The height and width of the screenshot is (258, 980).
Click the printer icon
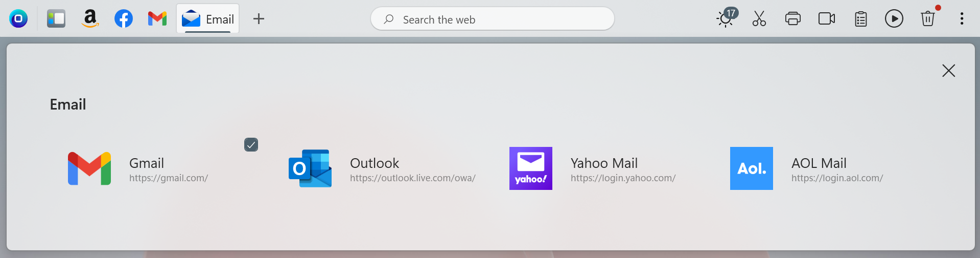(x=793, y=19)
